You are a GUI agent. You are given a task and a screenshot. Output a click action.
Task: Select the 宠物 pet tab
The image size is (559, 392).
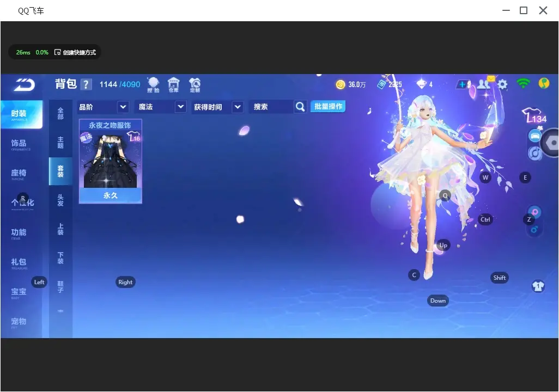click(19, 322)
